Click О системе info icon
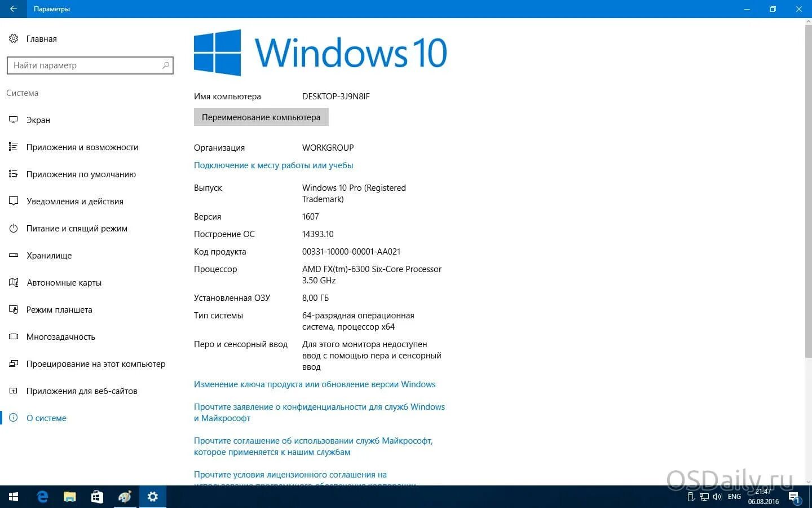This screenshot has width=812, height=508. (14, 418)
